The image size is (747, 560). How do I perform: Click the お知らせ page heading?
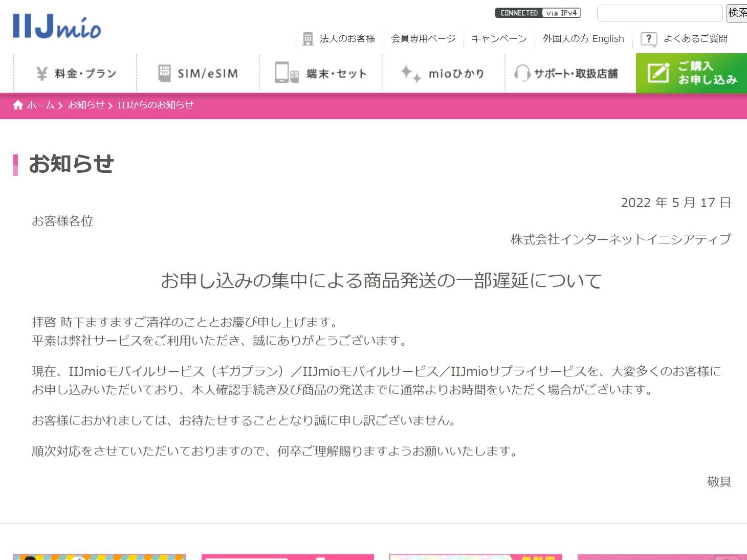(71, 164)
